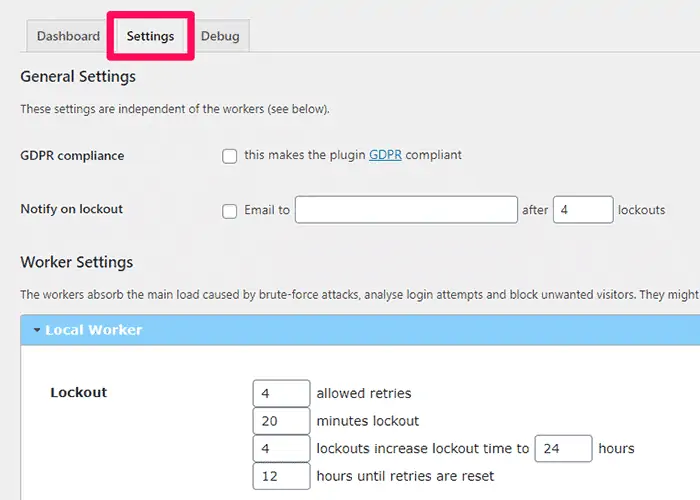Select the hours until retries reset field
This screenshot has height=500, width=700.
[281, 476]
